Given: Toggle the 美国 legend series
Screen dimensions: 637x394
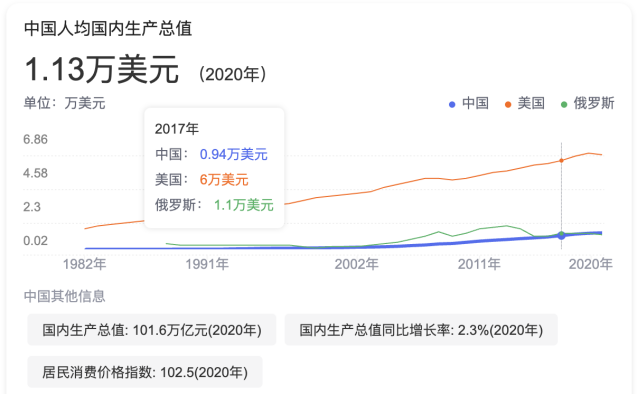Looking at the screenshot, I should pyautogui.click(x=524, y=104).
